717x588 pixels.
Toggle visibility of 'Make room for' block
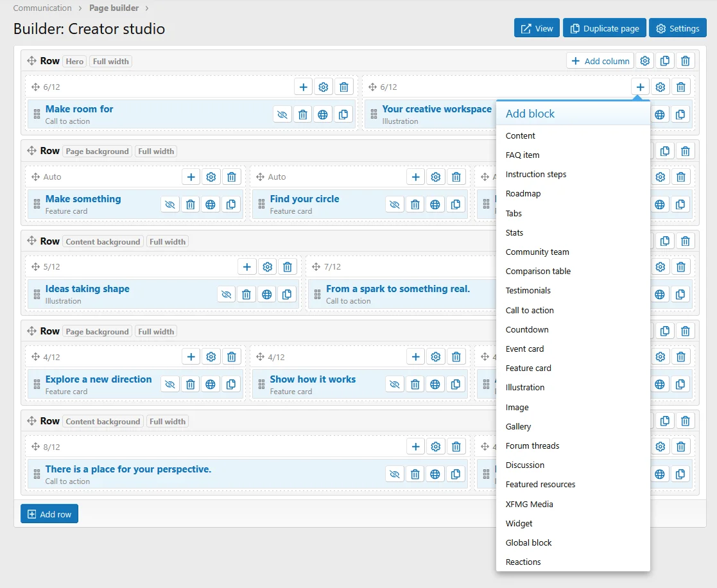[x=282, y=114]
